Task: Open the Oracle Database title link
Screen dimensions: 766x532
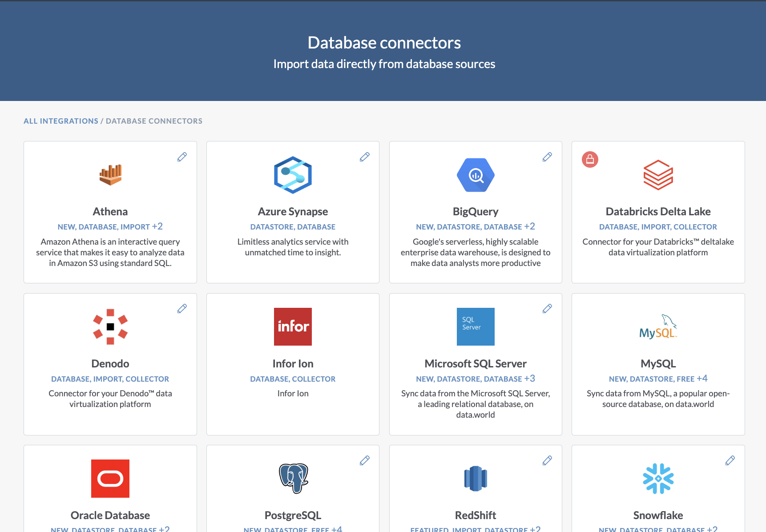Action: [110, 516]
